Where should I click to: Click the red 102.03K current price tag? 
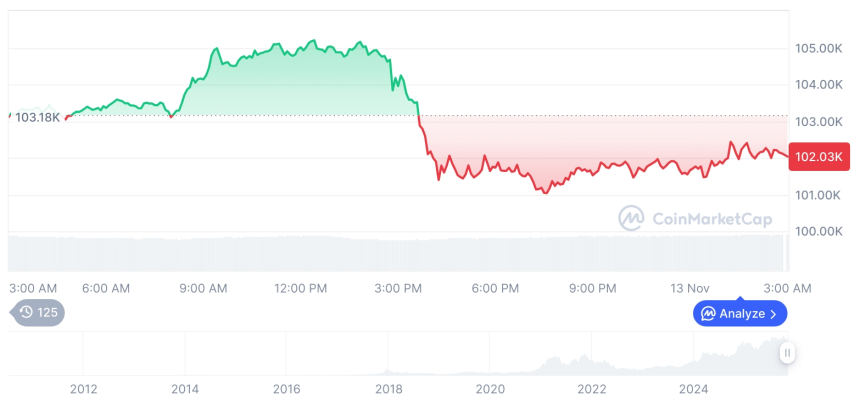click(819, 157)
